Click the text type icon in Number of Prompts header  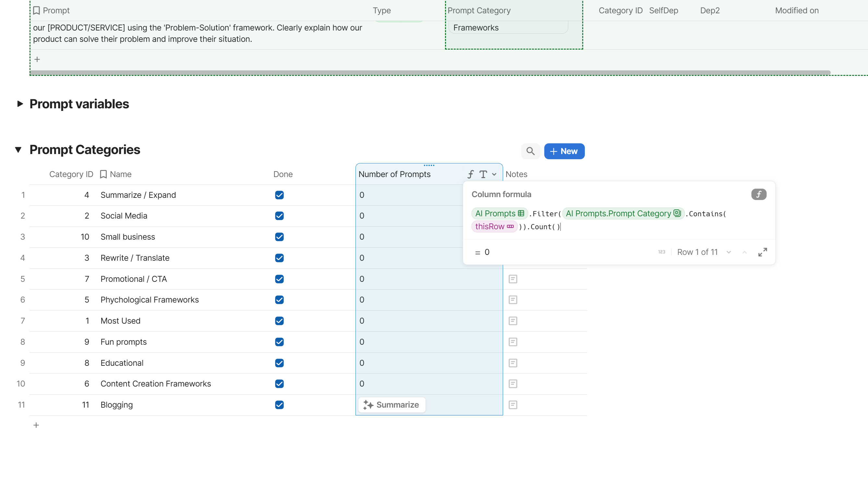[483, 174]
